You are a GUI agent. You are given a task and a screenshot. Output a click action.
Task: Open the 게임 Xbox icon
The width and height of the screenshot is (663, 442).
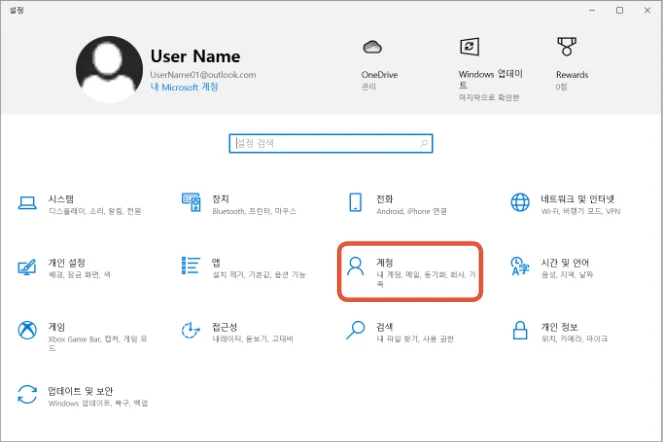(27, 330)
